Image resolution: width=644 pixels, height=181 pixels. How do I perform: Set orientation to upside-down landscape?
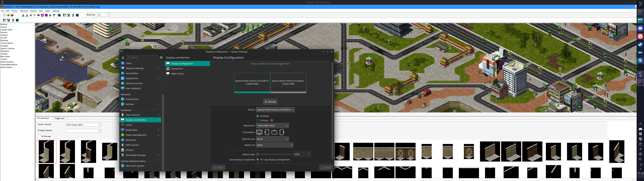tap(274, 132)
